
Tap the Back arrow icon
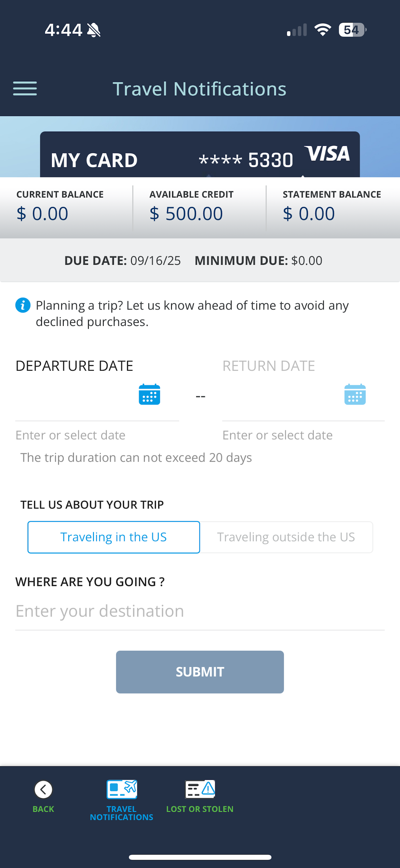(43, 789)
